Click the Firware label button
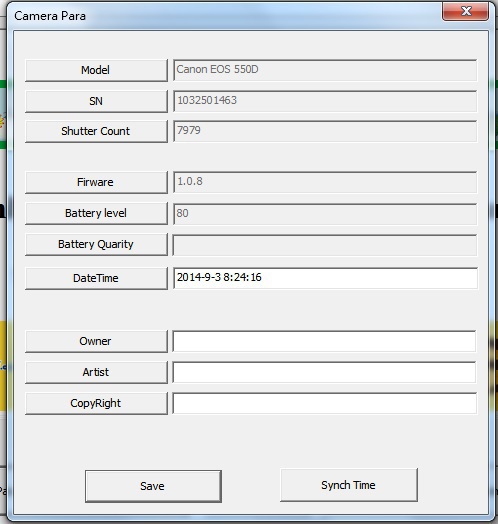Image resolution: width=498 pixels, height=524 pixels. click(x=96, y=182)
